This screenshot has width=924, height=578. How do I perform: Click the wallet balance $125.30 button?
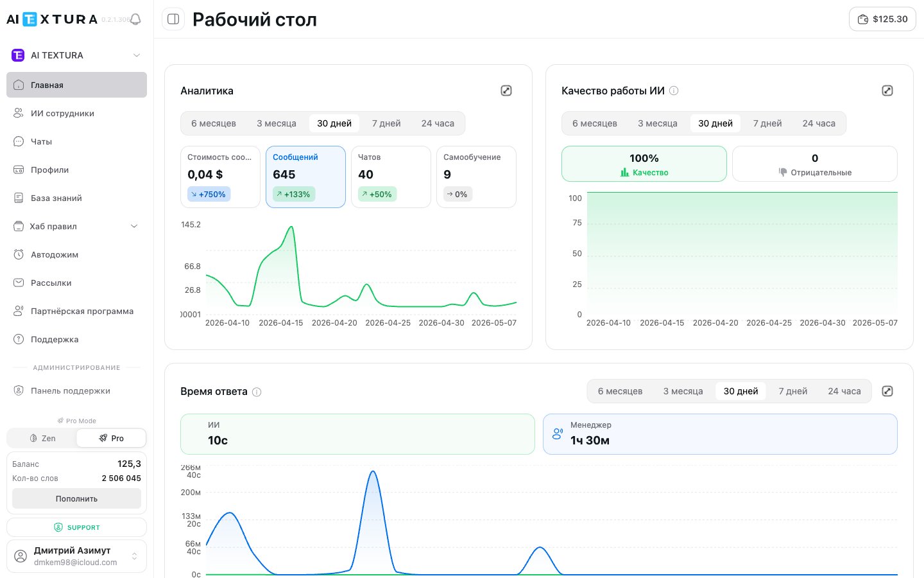pos(882,19)
